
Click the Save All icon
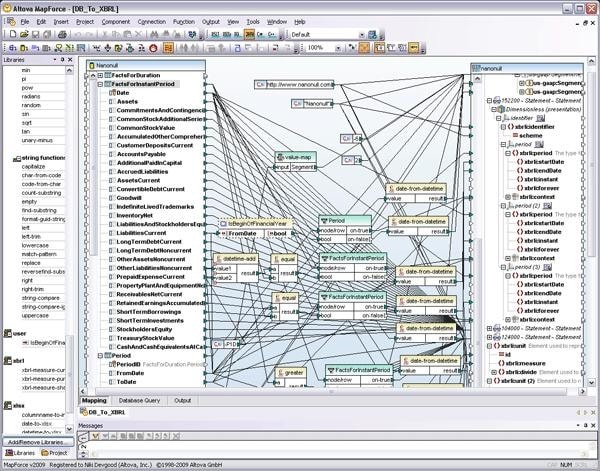point(47,34)
